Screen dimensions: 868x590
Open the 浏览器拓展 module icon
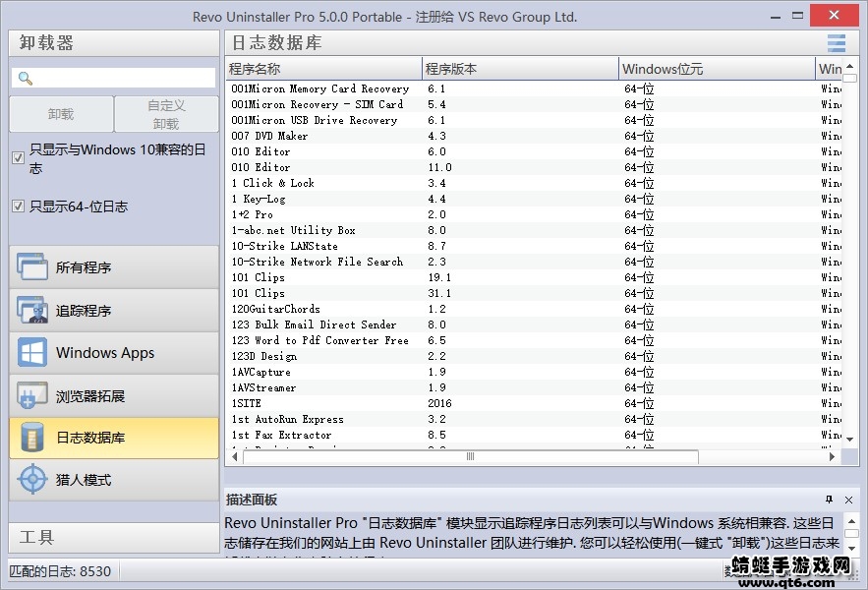coord(32,396)
